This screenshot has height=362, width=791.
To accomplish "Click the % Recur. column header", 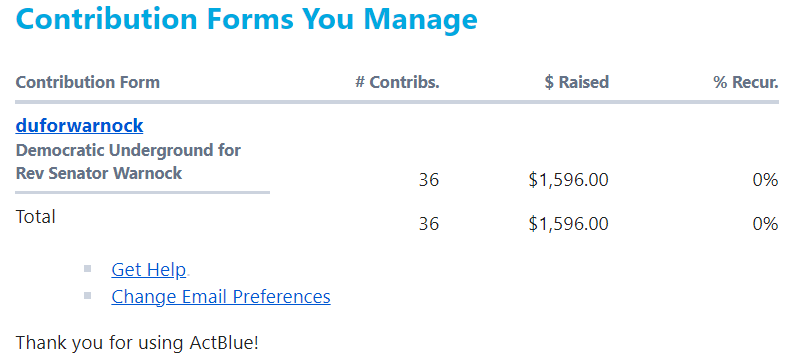I will (746, 82).
